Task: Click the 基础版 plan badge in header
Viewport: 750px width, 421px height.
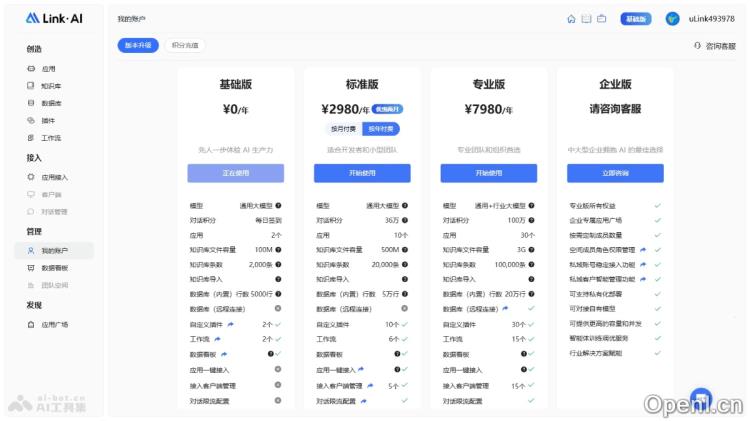Action: (636, 19)
